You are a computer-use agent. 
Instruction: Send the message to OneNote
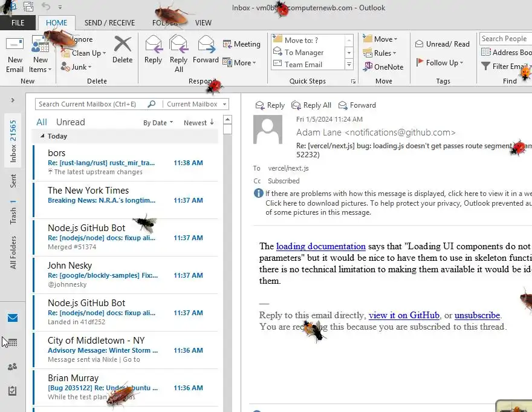(383, 67)
